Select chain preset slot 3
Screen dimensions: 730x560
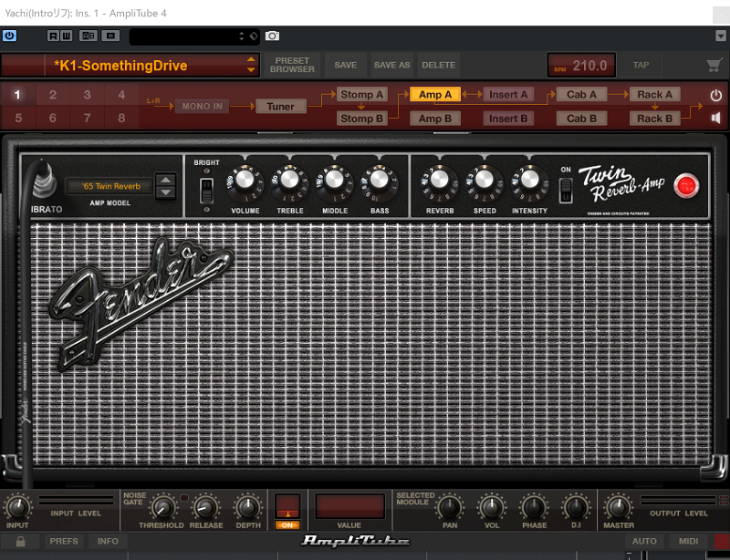[x=87, y=95]
